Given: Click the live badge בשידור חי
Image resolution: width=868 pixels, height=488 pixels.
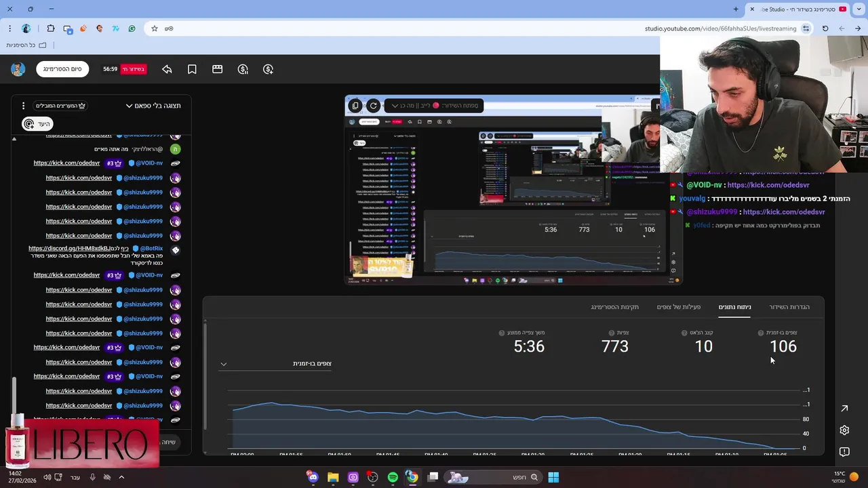Looking at the screenshot, I should pyautogui.click(x=133, y=69).
